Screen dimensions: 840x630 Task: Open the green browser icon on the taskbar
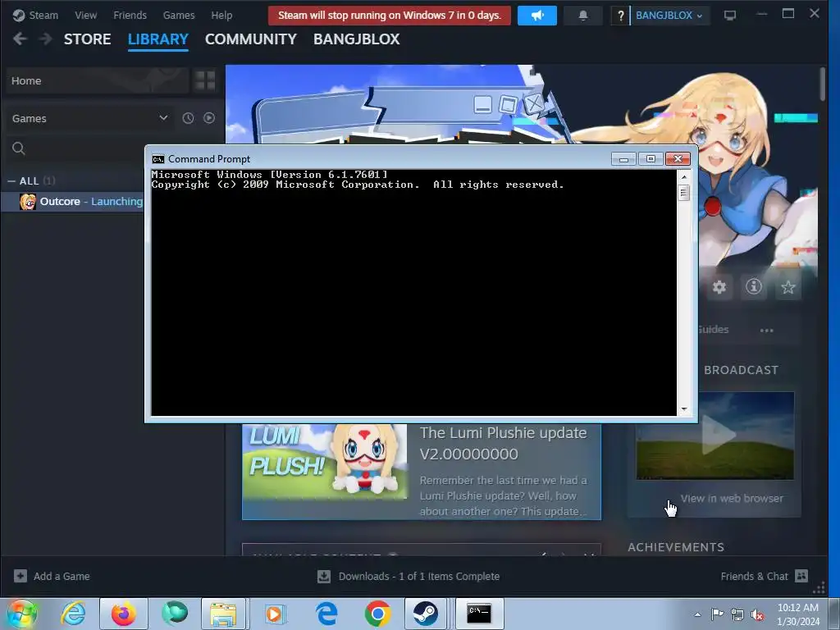(x=174, y=614)
